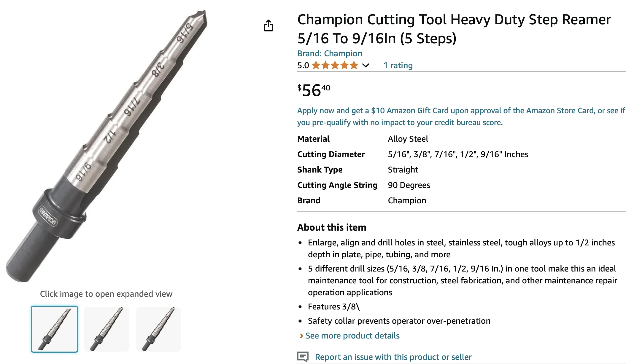Click the About this item heading
The image size is (626, 364).
pos(332,227)
